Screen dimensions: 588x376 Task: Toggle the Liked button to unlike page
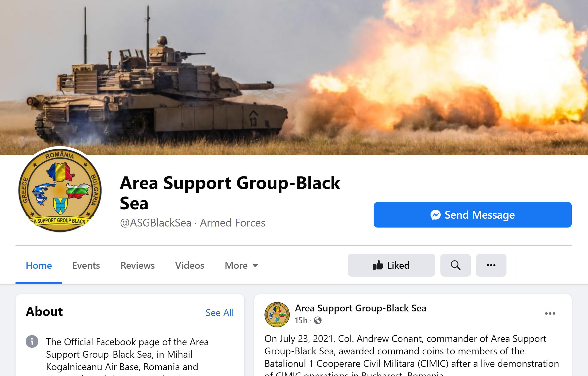pyautogui.click(x=391, y=265)
